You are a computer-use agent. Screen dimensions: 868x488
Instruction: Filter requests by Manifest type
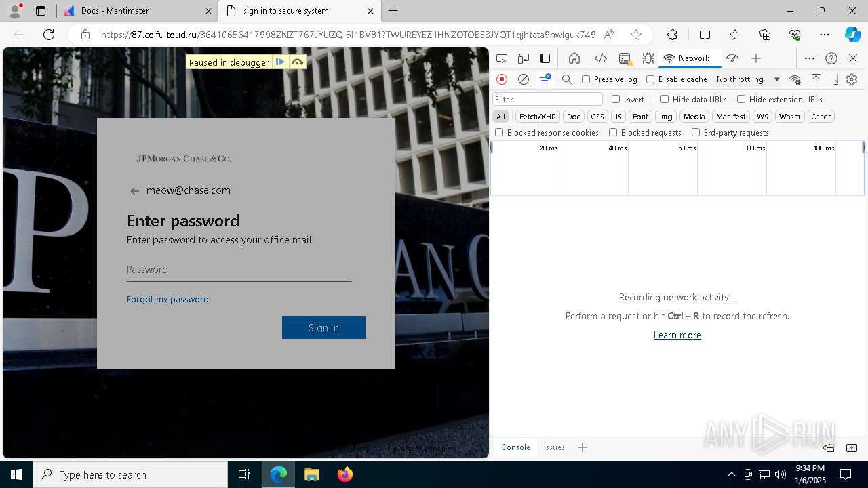tap(730, 117)
